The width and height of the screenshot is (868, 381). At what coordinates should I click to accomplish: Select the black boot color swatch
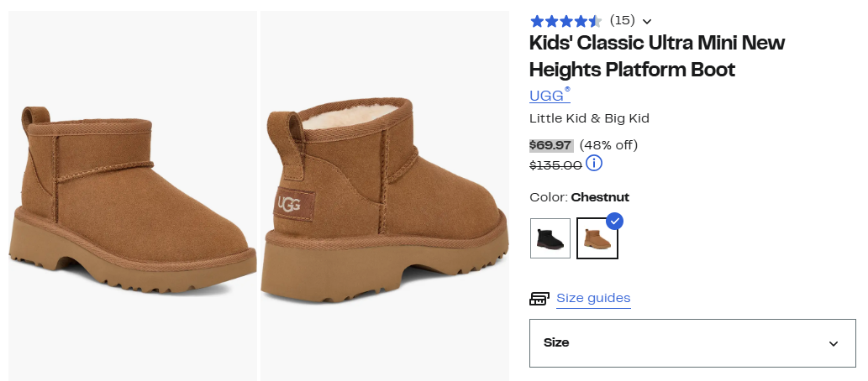[x=550, y=238]
